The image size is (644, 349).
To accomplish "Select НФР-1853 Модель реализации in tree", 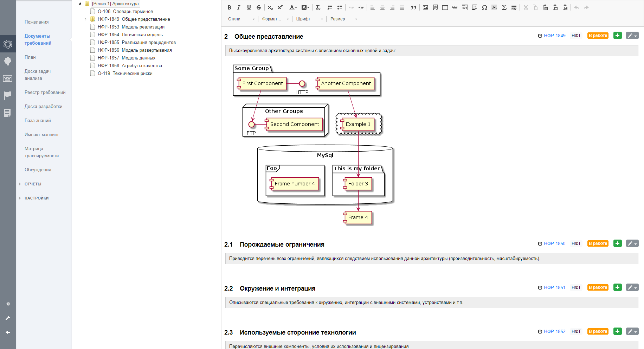I will pyautogui.click(x=131, y=27).
